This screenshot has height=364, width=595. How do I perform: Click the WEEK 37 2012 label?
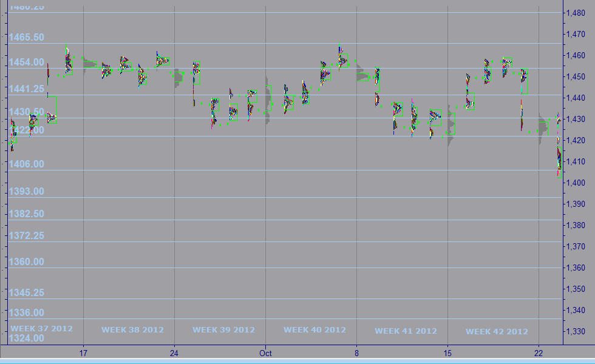tap(41, 329)
